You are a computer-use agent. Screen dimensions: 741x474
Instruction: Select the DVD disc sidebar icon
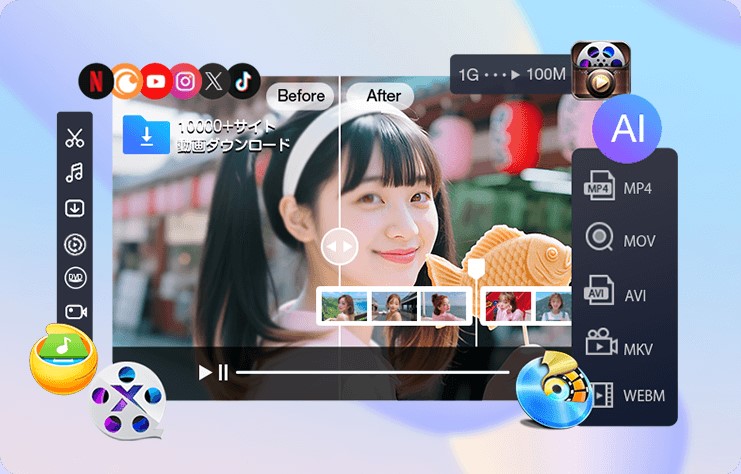[75, 278]
